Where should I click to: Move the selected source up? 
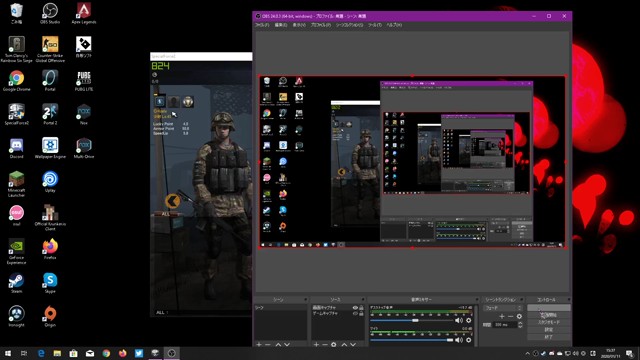pos(344,345)
